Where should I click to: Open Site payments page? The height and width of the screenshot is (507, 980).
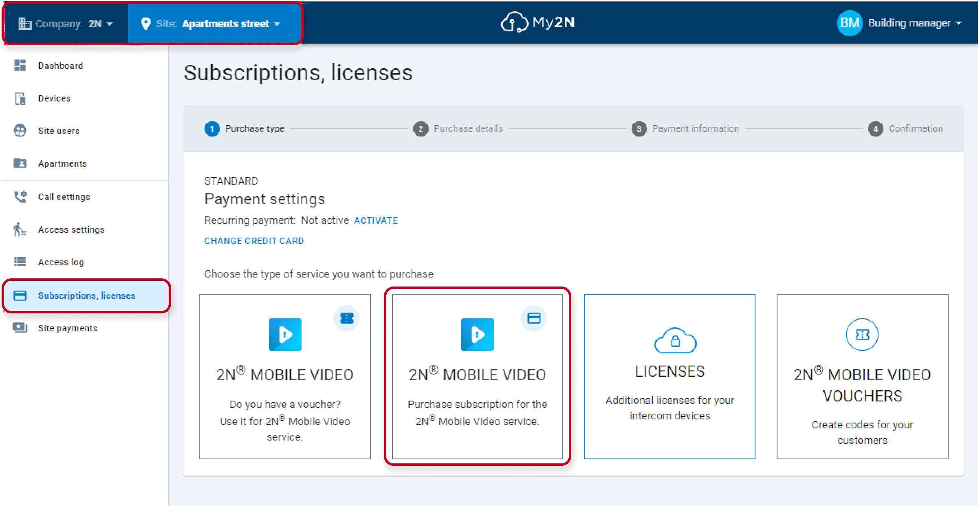pyautogui.click(x=85, y=328)
